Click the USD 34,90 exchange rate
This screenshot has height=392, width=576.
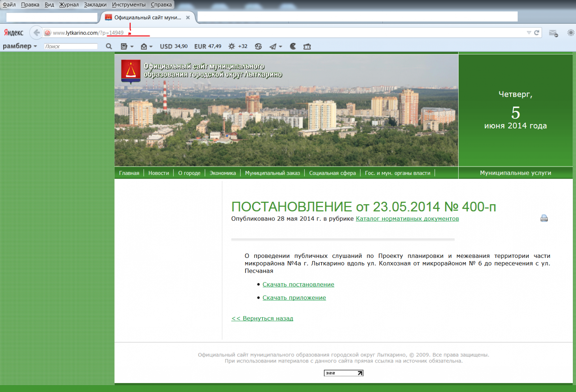coord(174,46)
